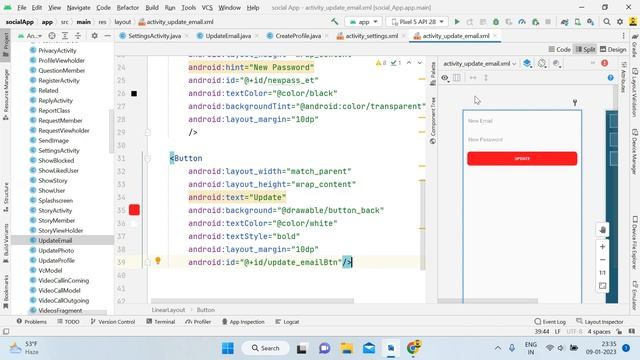This screenshot has height=360, width=640.
Task: Switch to Split view mode
Action: pyautogui.click(x=585, y=49)
